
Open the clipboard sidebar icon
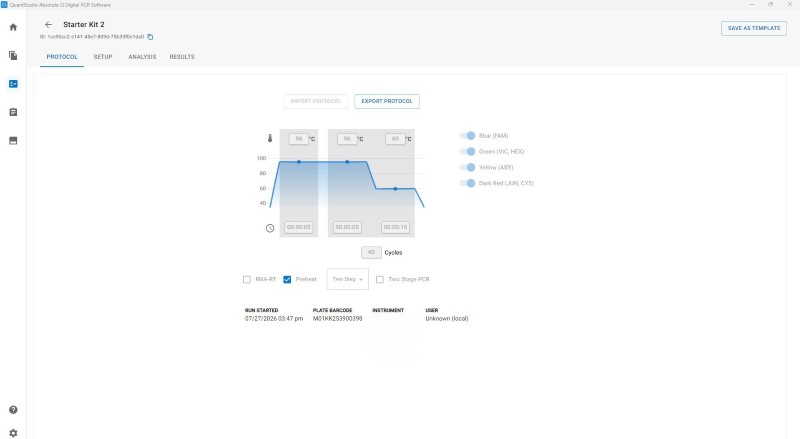[x=13, y=112]
